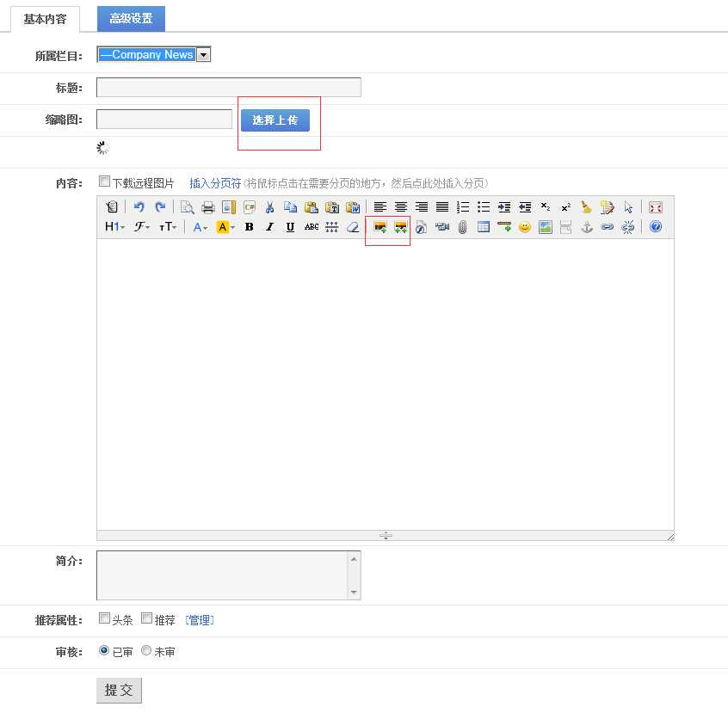Switch to 高级设置 tab
This screenshot has height=713, width=728.
pos(131,19)
